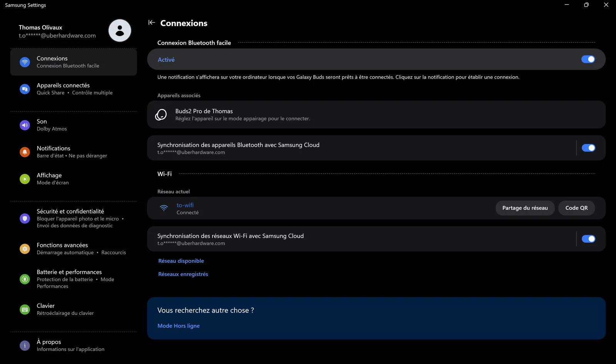Click Partage du réseau button
616x364 pixels.
pyautogui.click(x=525, y=208)
